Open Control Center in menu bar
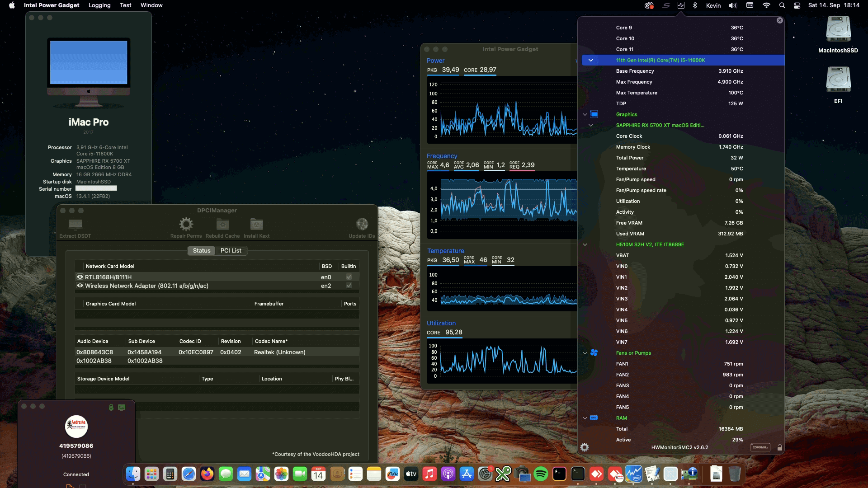Viewport: 868px width, 488px height. coord(797,5)
